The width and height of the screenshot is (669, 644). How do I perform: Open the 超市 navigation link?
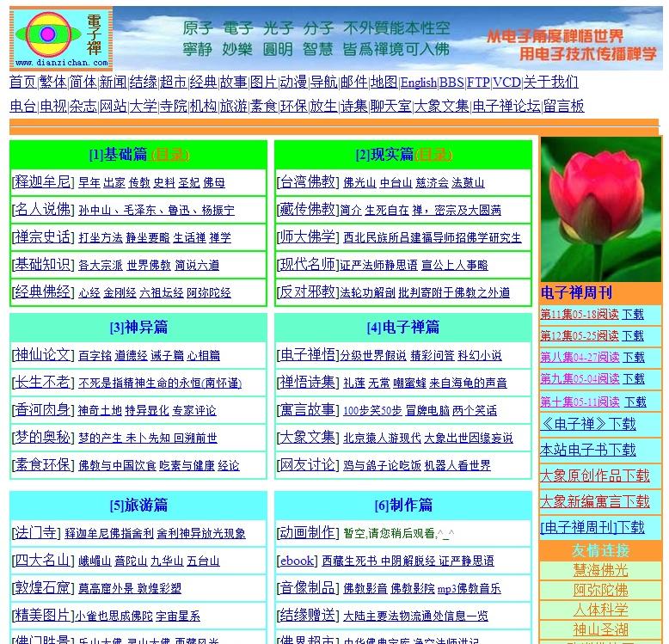point(173,82)
